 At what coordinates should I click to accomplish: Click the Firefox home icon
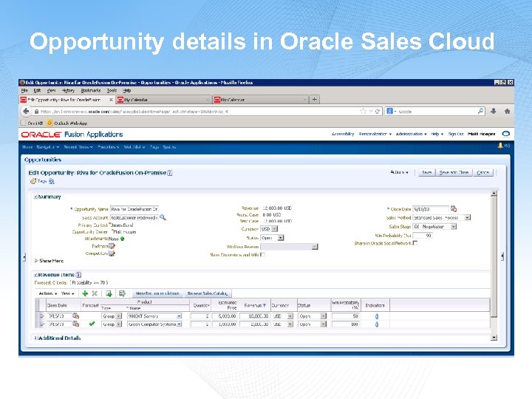pos(507,112)
